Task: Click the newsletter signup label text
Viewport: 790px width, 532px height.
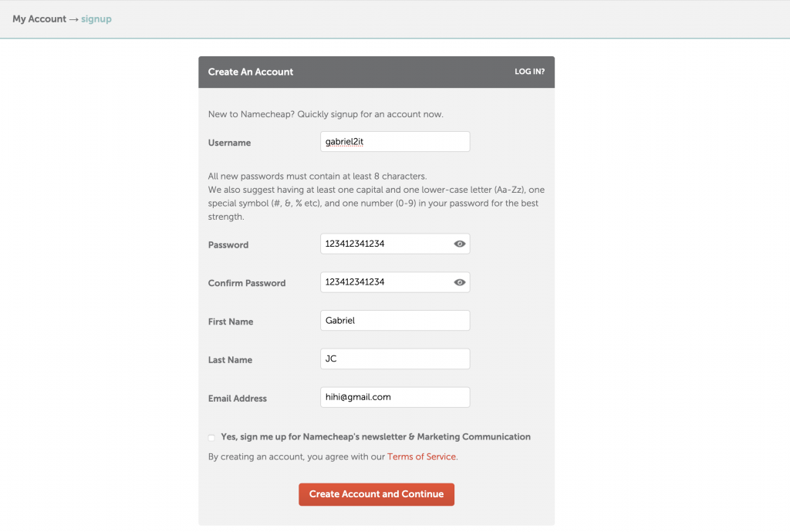Action: 376,437
